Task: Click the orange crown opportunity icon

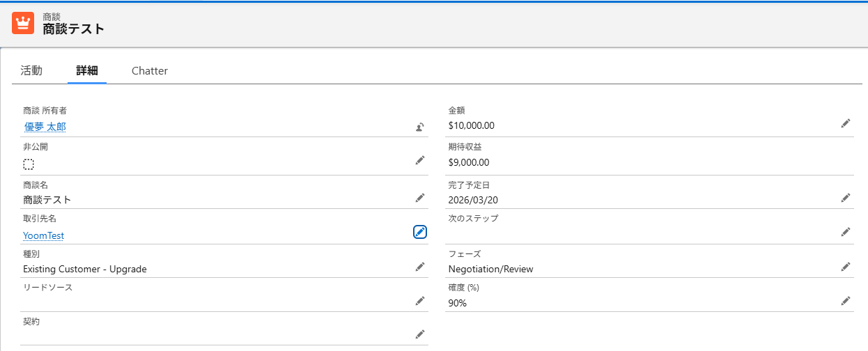Action: 23,23
